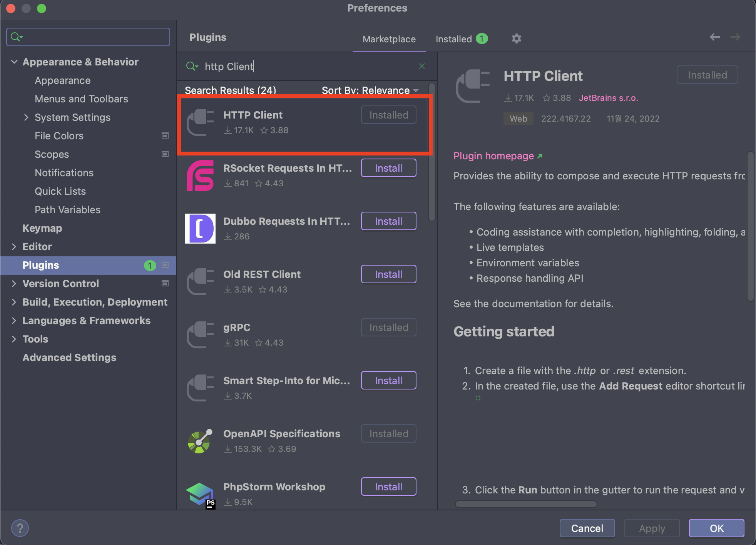Click the plugins settings gear icon

(516, 38)
